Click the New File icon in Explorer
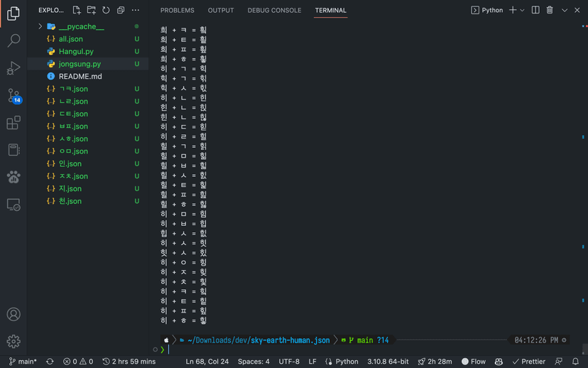The width and height of the screenshot is (588, 368). coord(77,11)
